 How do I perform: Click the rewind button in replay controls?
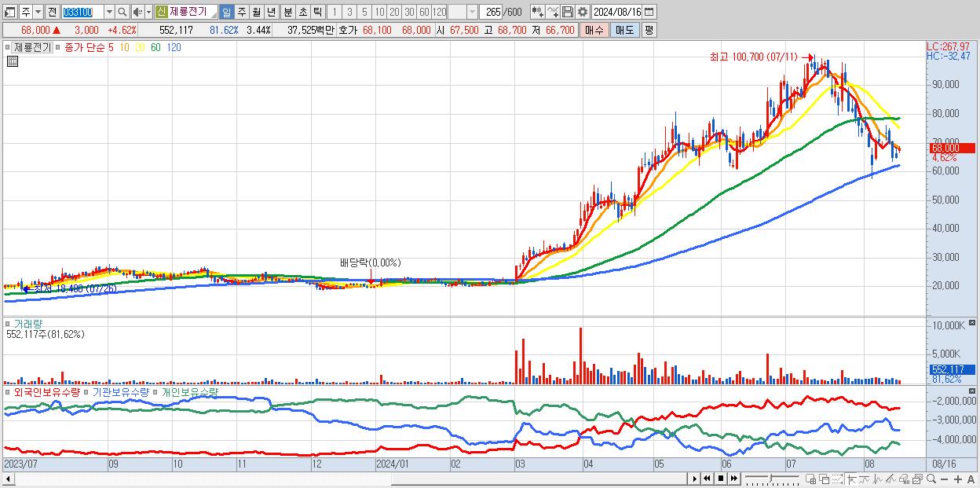click(707, 479)
